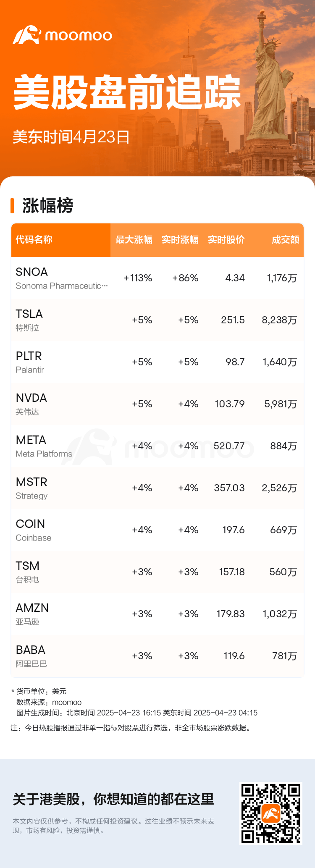Sort by 最大涨幅 column header

[134, 240]
